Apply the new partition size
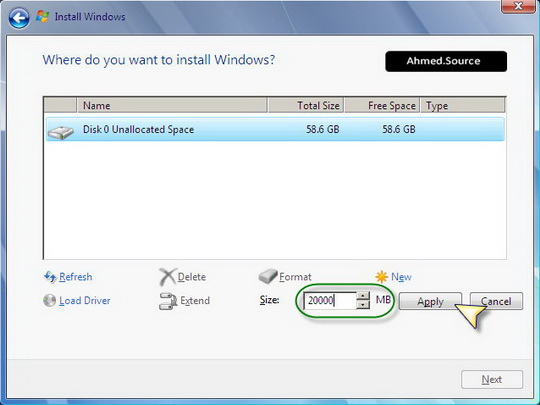This screenshot has width=540, height=405. click(430, 301)
